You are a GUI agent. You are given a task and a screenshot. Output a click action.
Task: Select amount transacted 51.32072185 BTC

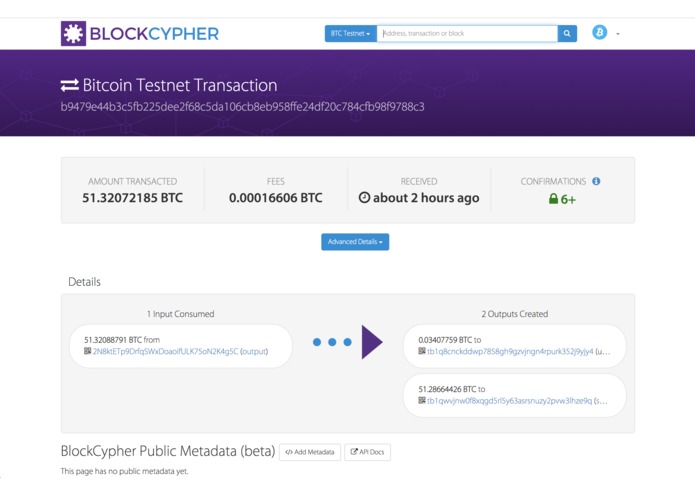[x=133, y=198]
